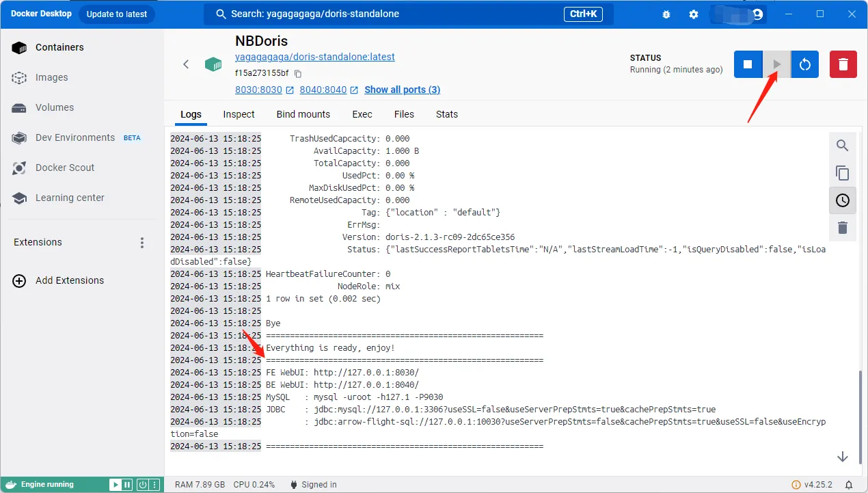Viewport: 868px width, 493px height.
Task: Click the BETA badge next to Dev Environments
Action: point(132,137)
